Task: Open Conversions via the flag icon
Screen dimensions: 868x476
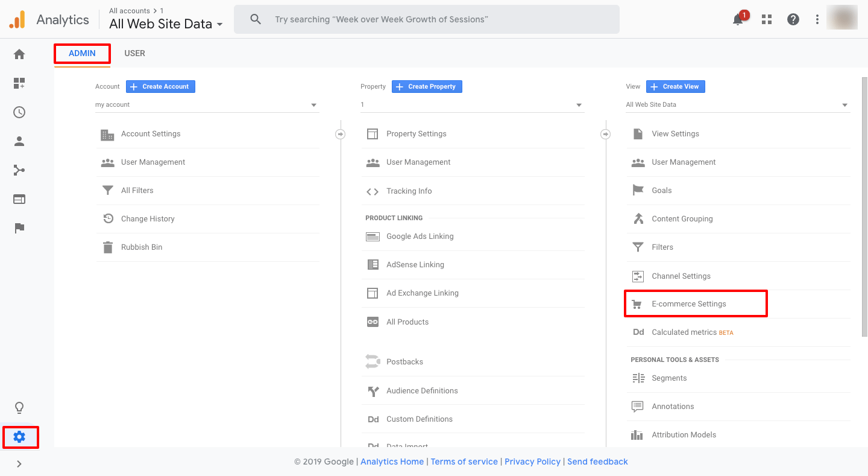Action: 19,227
